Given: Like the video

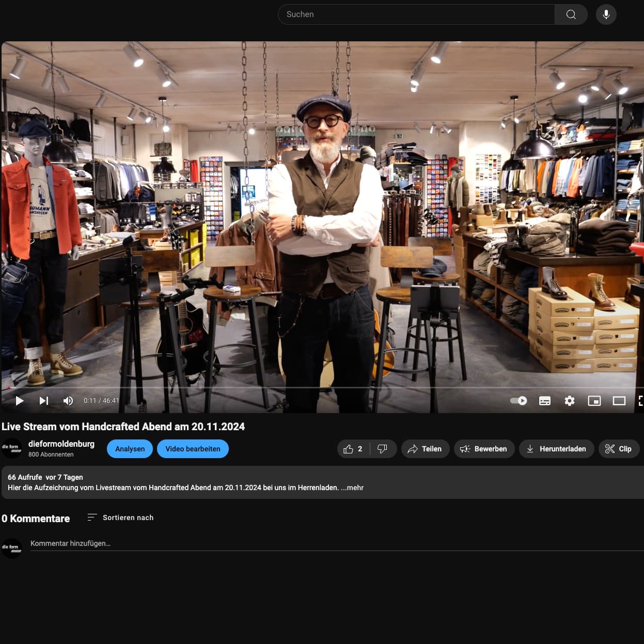Looking at the screenshot, I should pyautogui.click(x=353, y=449).
